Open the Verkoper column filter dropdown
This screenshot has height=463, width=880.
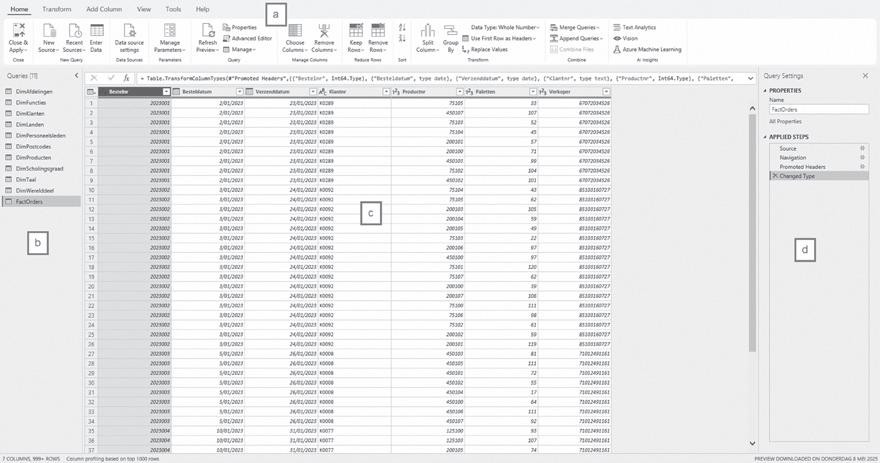pos(606,91)
